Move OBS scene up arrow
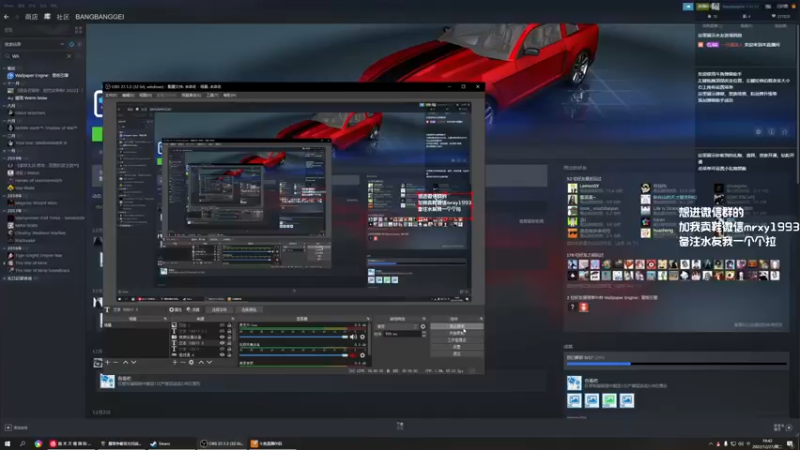The height and width of the screenshot is (450, 800). click(126, 362)
